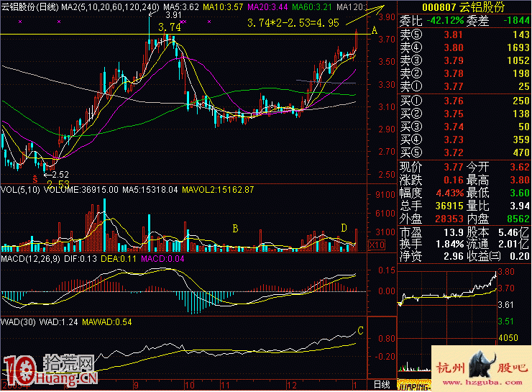Select the 卖② 3.78 order row
Image resolution: width=532 pixels, height=392 pixels.
coord(464,73)
